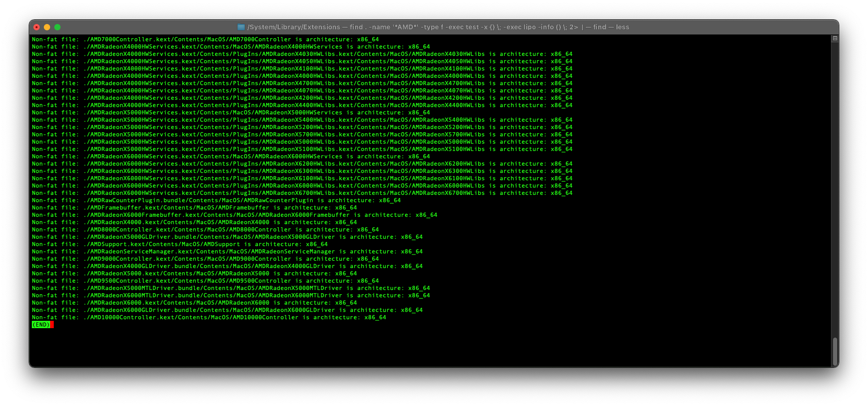Click the AMDRadeonX4200HWLibs line

pyautogui.click(x=302, y=98)
